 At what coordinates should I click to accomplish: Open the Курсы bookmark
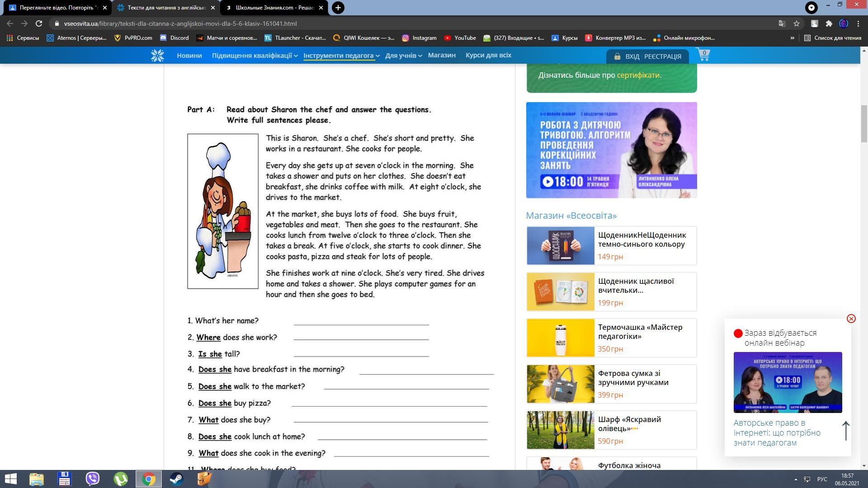(564, 38)
